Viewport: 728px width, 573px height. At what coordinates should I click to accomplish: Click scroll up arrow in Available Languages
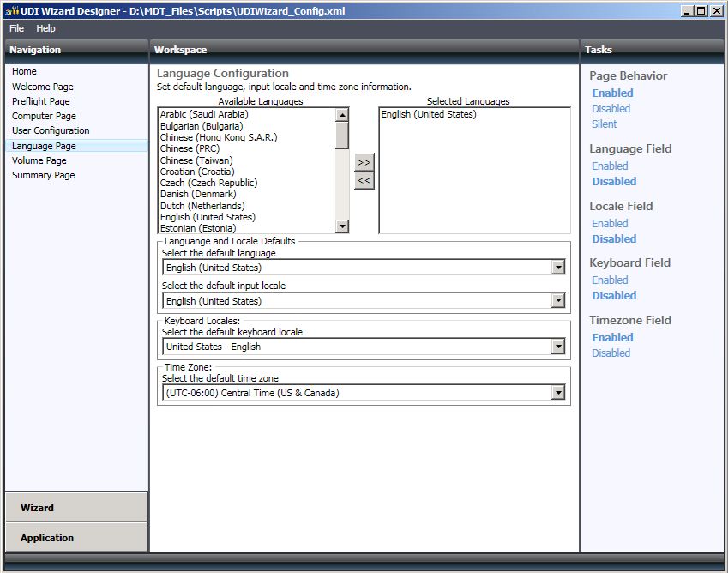[342, 115]
